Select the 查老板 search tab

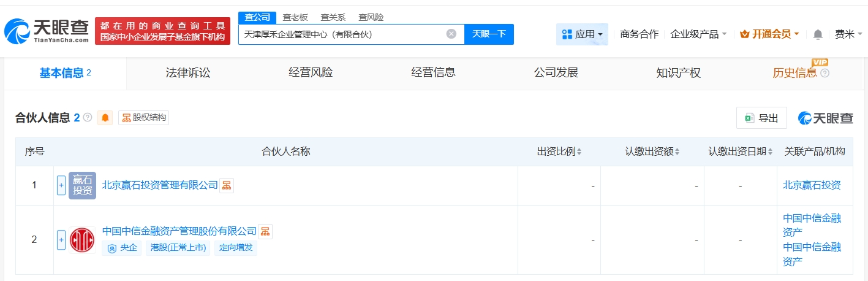pos(295,17)
